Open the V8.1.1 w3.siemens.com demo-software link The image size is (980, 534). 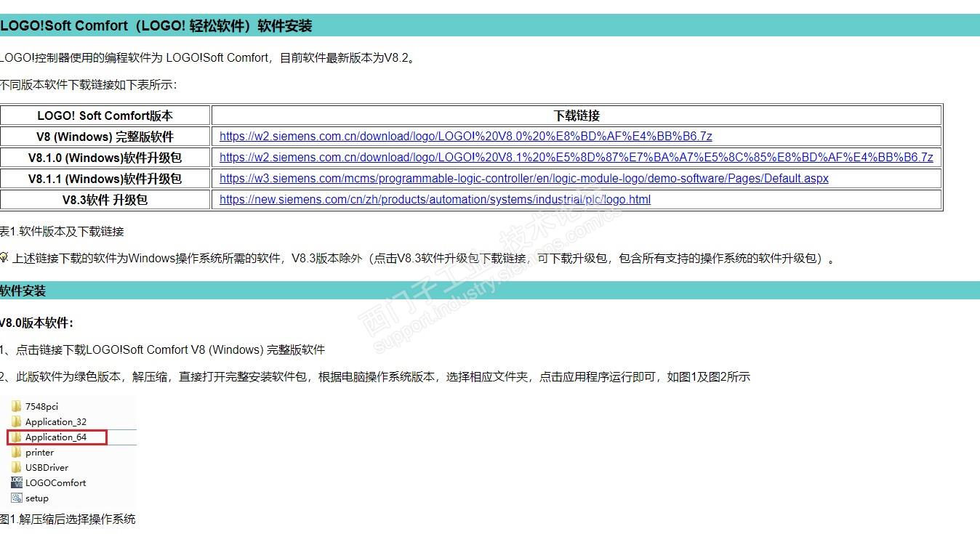point(524,178)
